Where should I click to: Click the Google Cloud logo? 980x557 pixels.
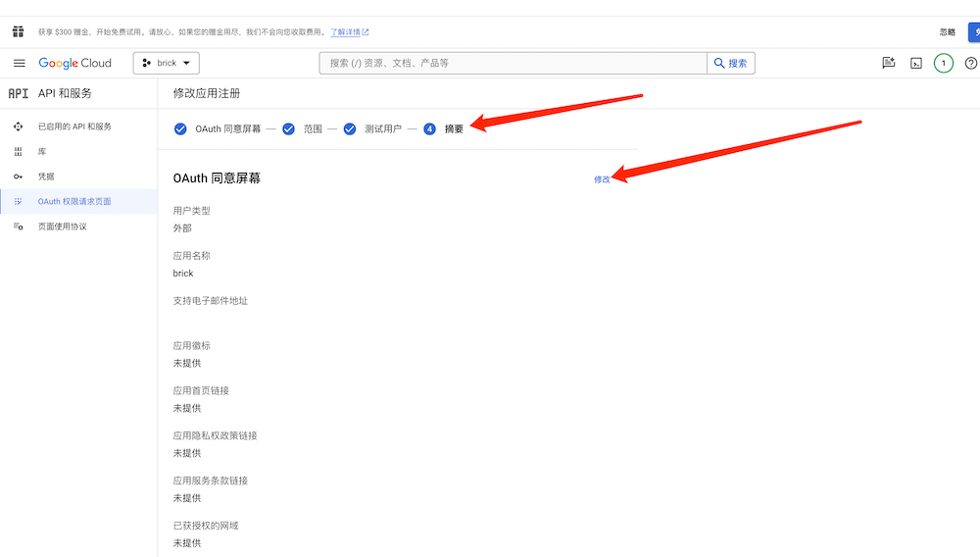pyautogui.click(x=75, y=63)
